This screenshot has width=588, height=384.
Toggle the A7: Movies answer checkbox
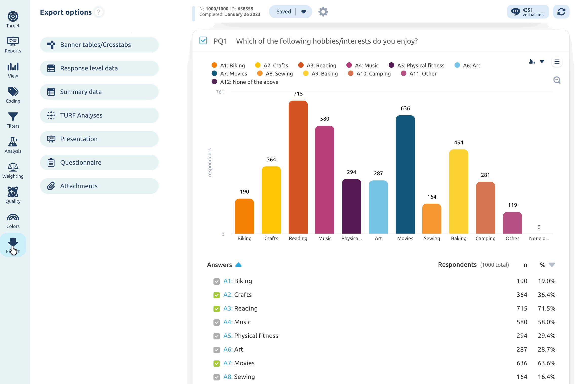click(x=217, y=363)
